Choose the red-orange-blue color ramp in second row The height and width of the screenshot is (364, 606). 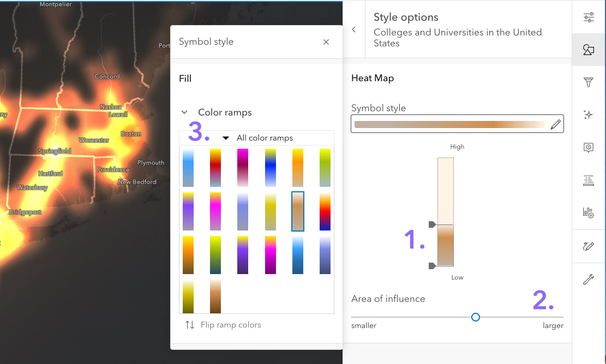point(325,211)
